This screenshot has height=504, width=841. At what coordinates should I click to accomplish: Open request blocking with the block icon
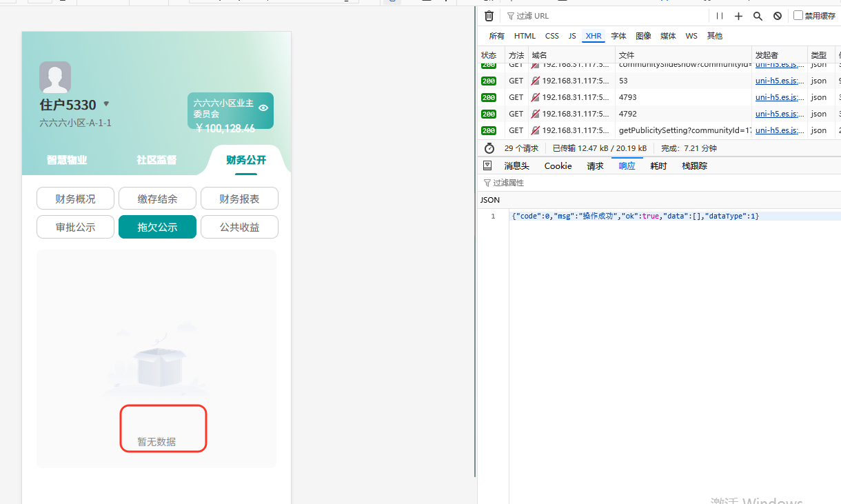tap(777, 15)
